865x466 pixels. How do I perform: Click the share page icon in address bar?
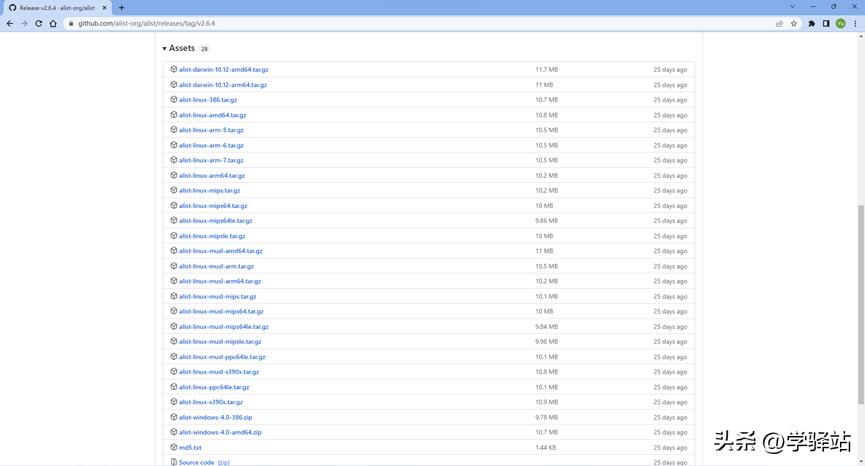point(779,23)
